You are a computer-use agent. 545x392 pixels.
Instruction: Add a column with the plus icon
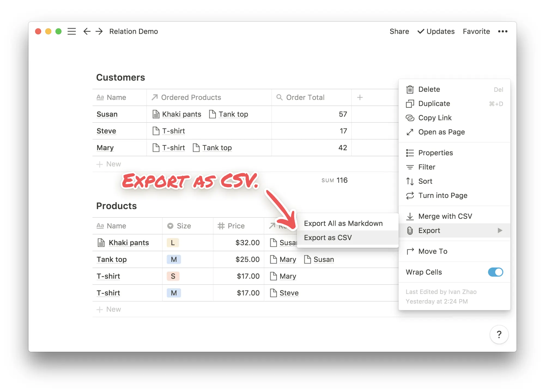point(360,97)
